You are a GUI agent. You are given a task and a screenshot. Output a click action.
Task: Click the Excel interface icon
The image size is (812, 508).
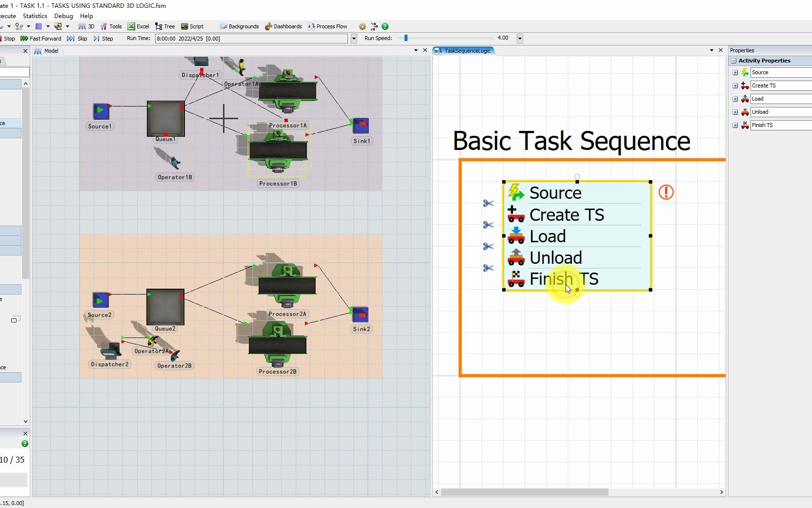click(x=138, y=26)
